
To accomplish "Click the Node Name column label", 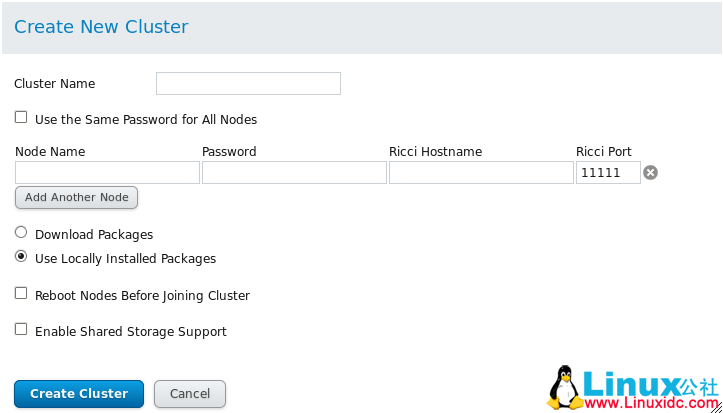I will [50, 152].
